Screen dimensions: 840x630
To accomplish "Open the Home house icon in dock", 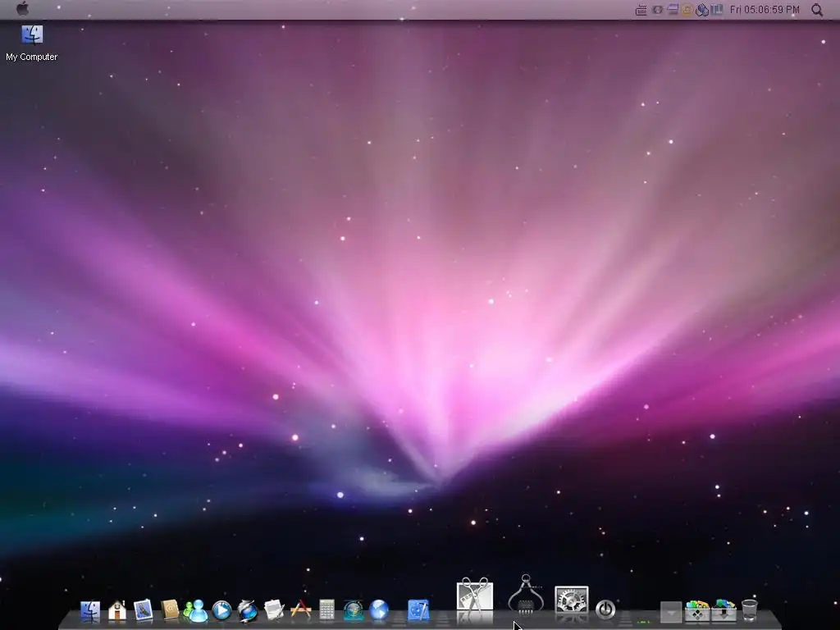I will (116, 610).
